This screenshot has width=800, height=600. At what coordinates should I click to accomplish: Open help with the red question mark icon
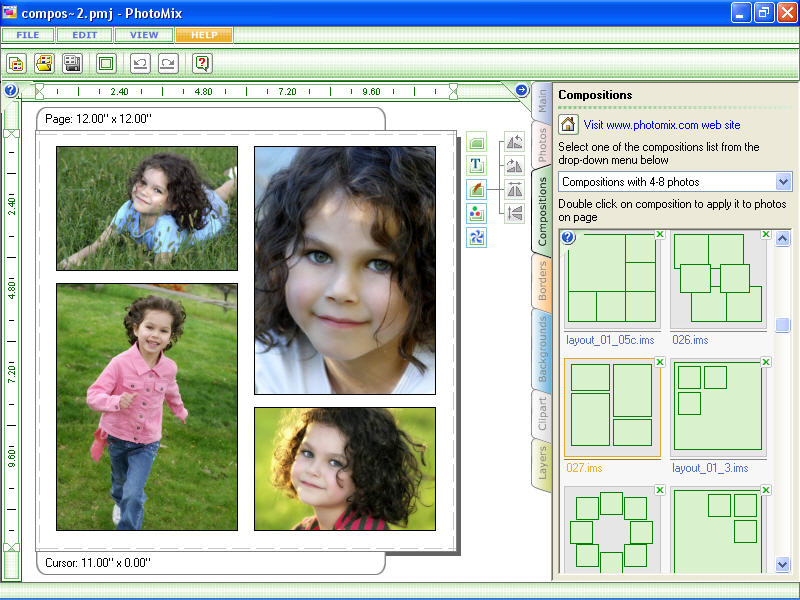(202, 64)
